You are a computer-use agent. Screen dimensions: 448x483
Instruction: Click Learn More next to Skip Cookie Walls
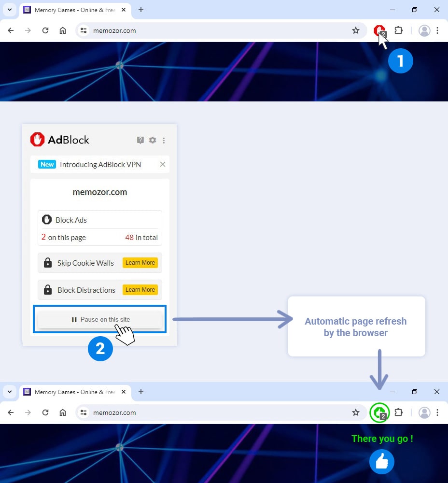[140, 263]
